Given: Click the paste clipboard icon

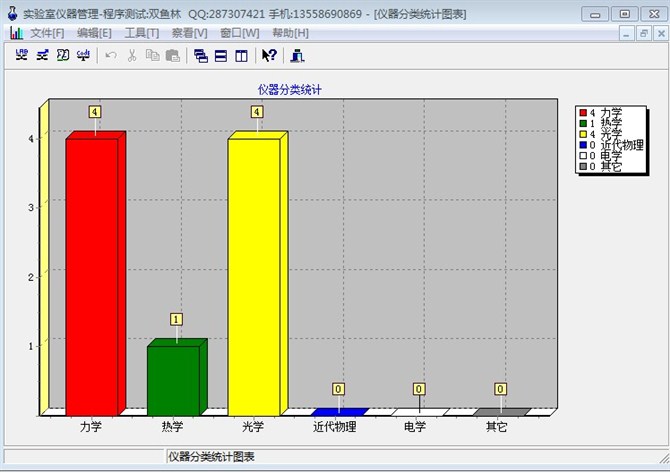Looking at the screenshot, I should [x=173, y=56].
